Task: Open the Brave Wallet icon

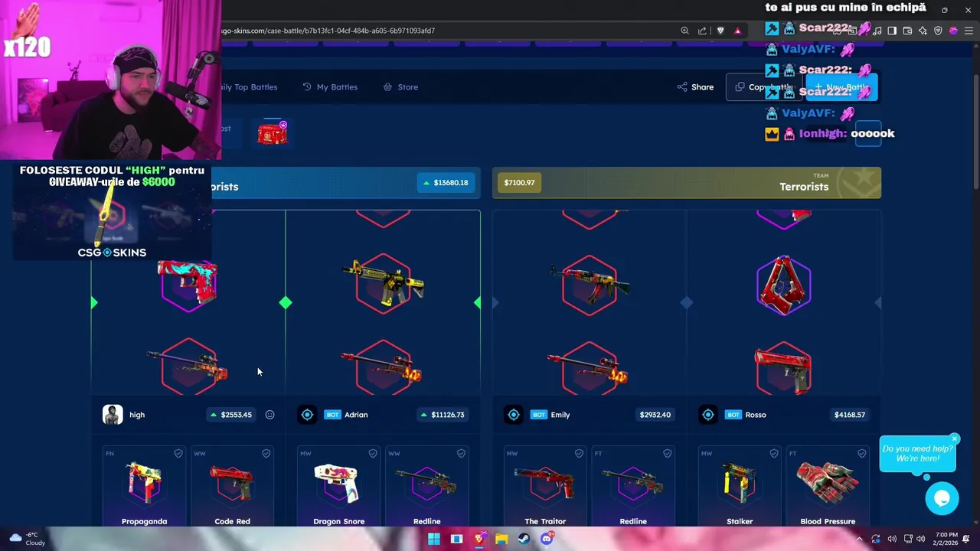Action: click(907, 31)
